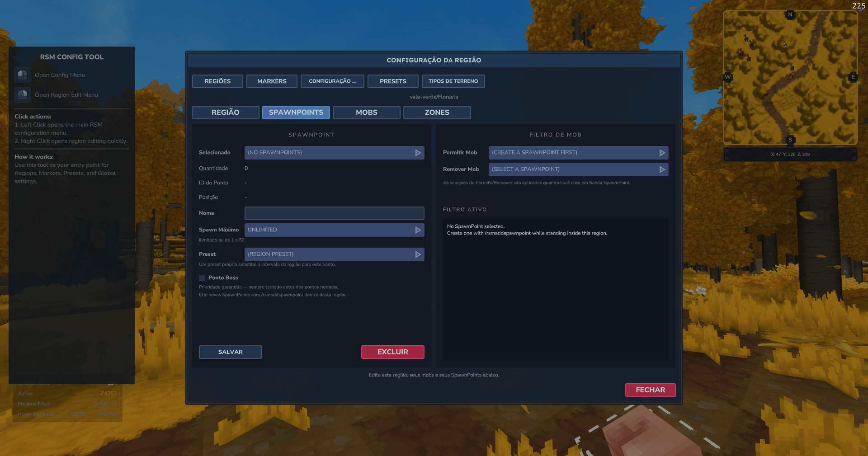The width and height of the screenshot is (868, 456).
Task: Click the Quantidade value 0
Action: tap(246, 169)
